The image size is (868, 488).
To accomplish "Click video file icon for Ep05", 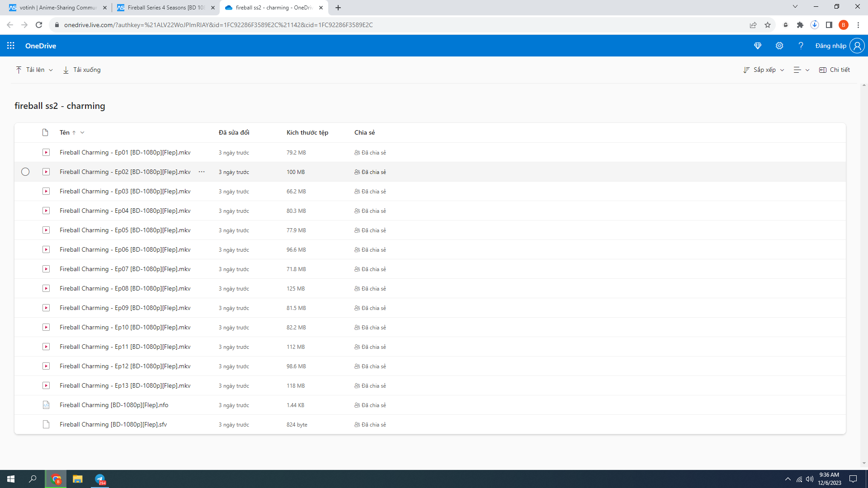I will tap(46, 230).
